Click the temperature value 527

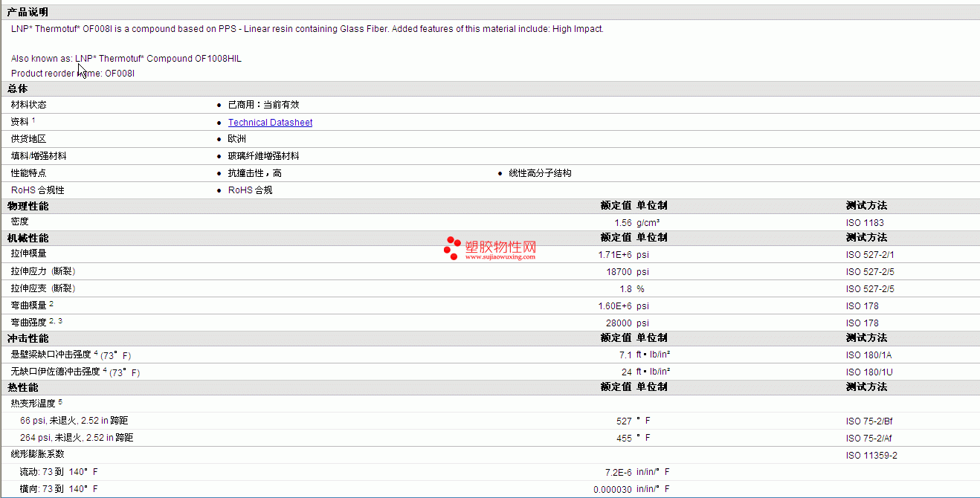click(x=624, y=421)
